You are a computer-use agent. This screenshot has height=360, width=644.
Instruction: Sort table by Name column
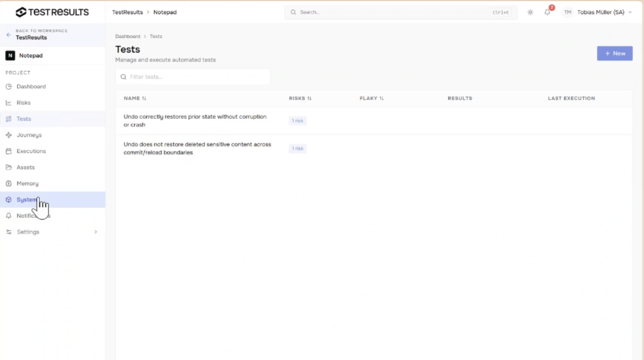tap(135, 98)
